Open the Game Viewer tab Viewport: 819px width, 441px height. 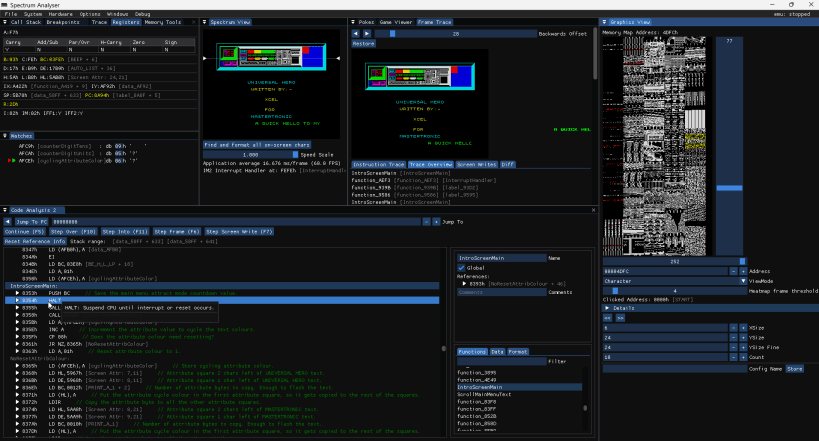click(396, 22)
